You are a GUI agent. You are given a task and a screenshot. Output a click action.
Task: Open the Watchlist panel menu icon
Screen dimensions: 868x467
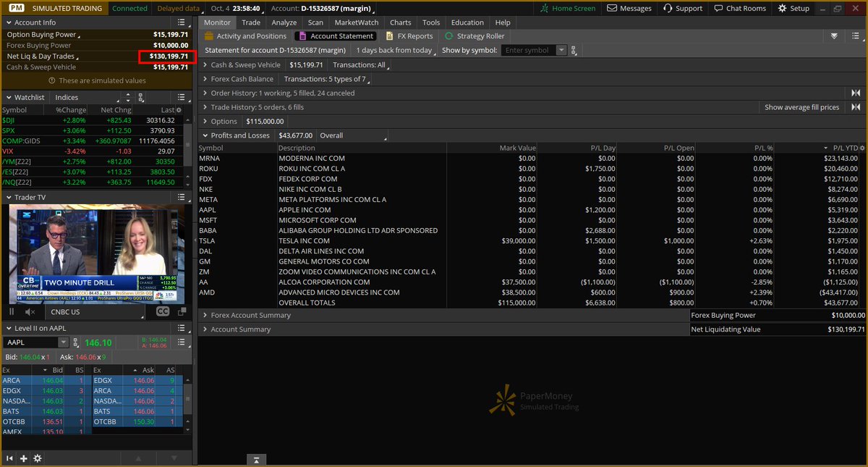click(x=180, y=97)
